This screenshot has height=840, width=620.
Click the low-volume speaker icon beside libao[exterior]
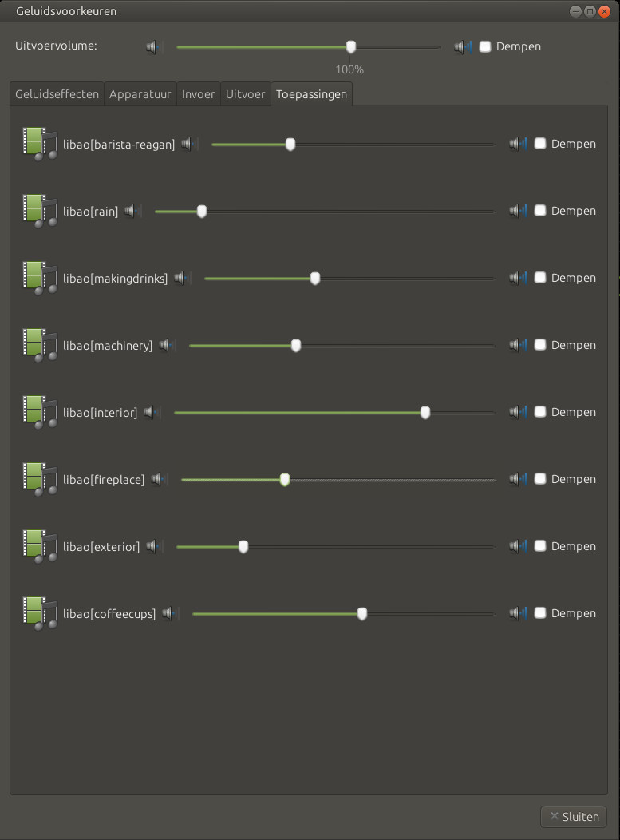pyautogui.click(x=154, y=546)
